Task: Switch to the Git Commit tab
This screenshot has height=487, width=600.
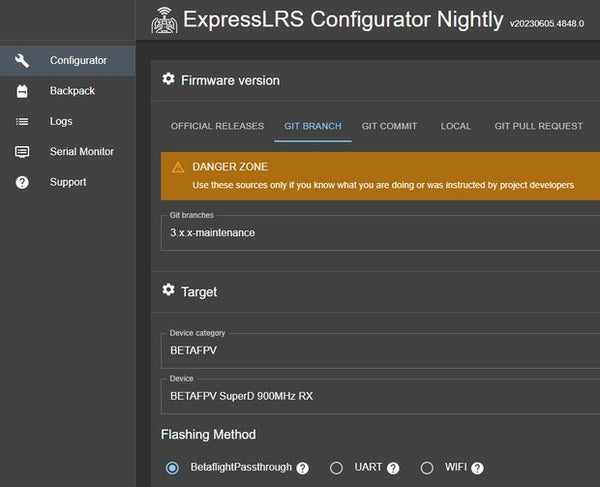Action: pos(389,126)
